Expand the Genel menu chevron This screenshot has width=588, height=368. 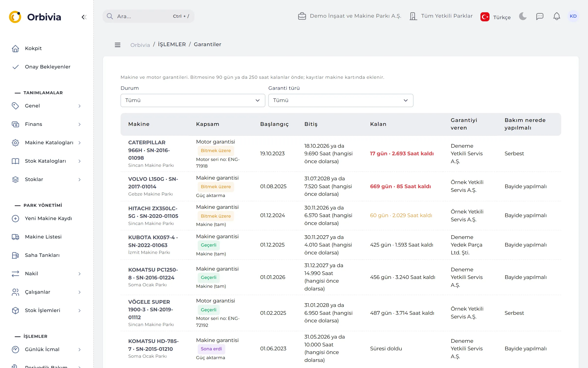point(79,106)
